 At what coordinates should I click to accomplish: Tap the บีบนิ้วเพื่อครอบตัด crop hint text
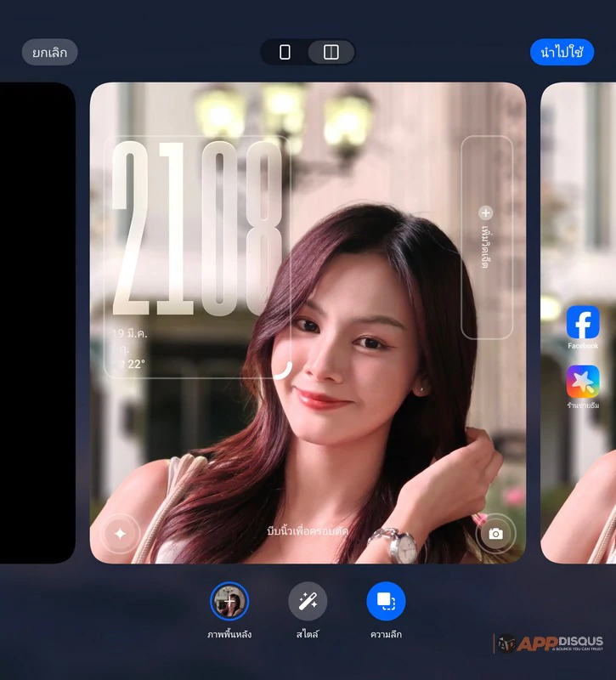(x=307, y=531)
